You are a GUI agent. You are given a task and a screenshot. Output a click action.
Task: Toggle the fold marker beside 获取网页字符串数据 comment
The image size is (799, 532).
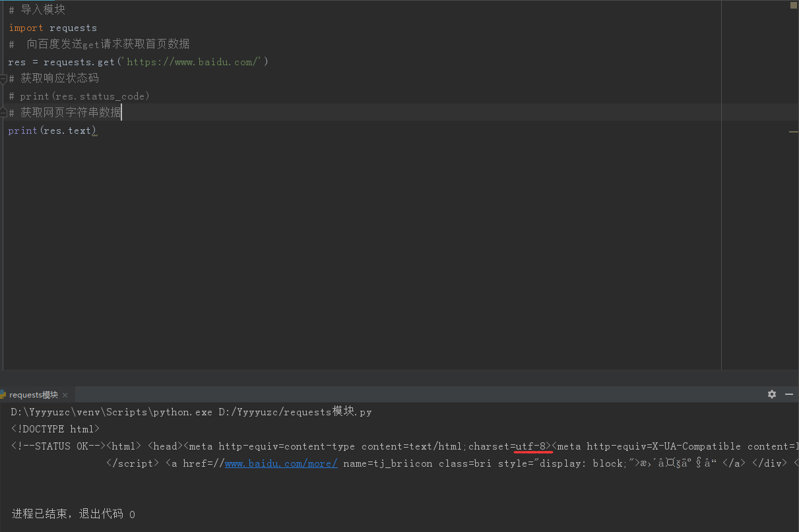pos(3,113)
